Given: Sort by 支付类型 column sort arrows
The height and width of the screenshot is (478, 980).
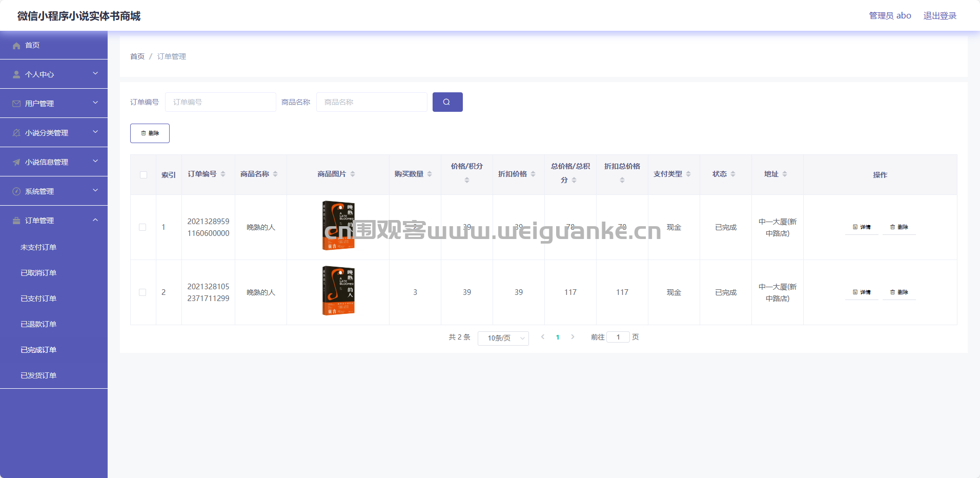Looking at the screenshot, I should tap(688, 174).
